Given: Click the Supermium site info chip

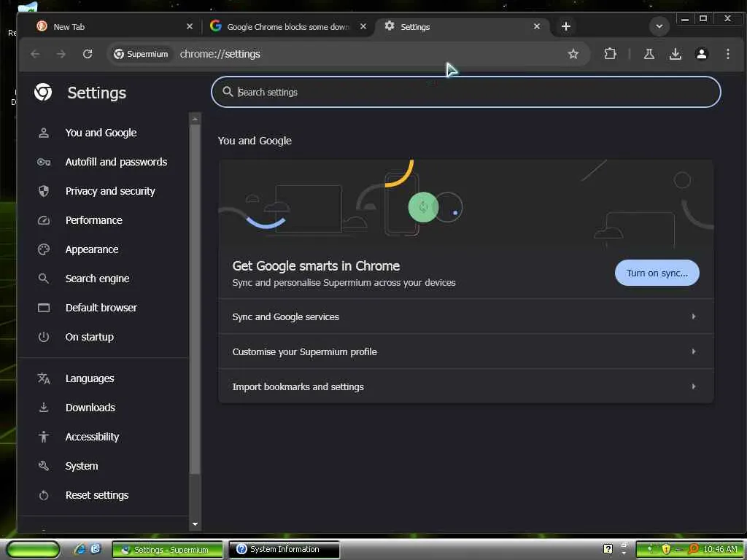Looking at the screenshot, I should coord(141,54).
